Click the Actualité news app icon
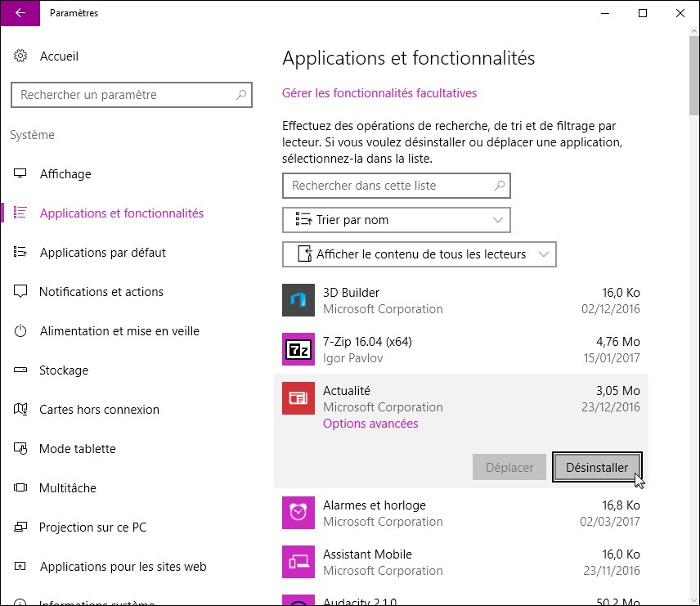700x606 pixels. point(298,398)
